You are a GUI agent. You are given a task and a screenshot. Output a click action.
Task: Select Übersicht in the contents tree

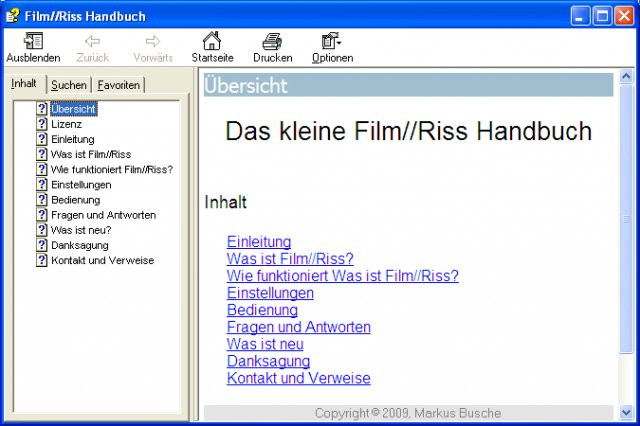tap(73, 109)
